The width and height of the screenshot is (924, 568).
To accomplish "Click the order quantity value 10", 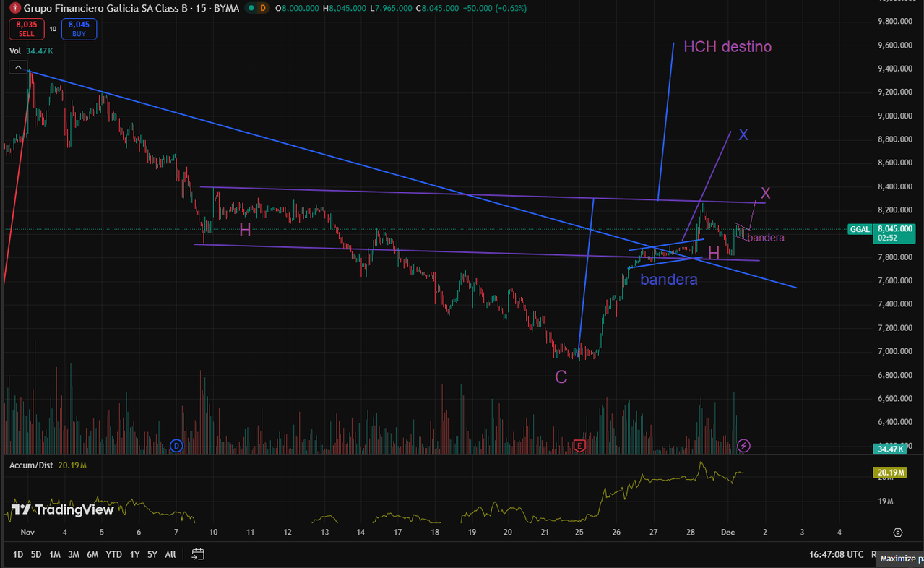I will pos(53,29).
